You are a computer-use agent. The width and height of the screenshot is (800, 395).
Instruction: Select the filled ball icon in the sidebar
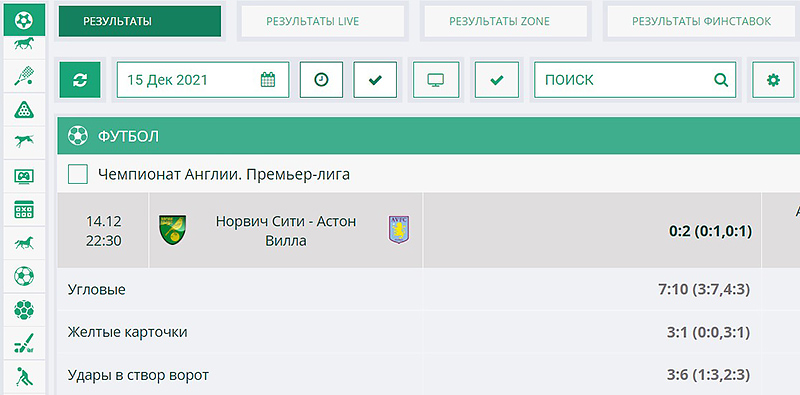pos(24,310)
